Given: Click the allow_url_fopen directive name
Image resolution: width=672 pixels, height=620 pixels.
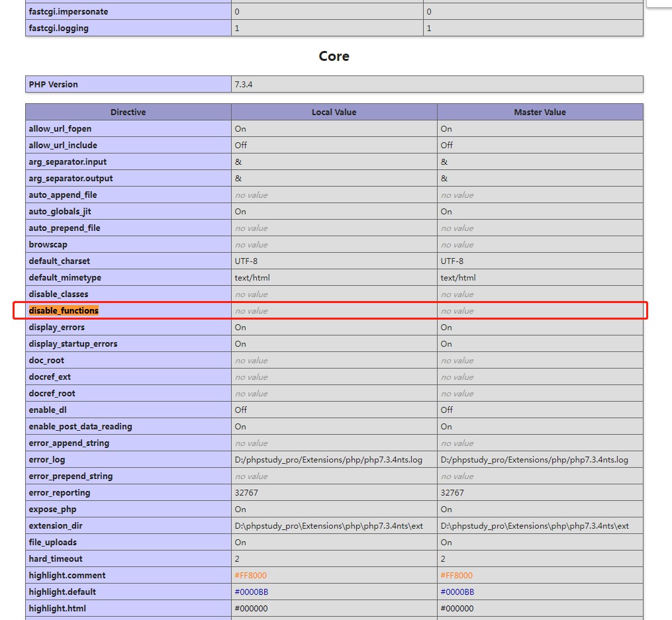Looking at the screenshot, I should 60,128.
